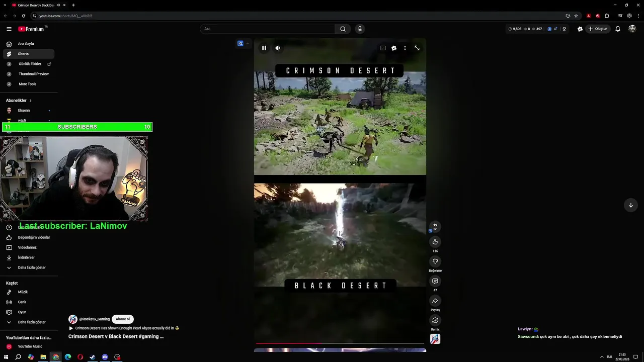Open Videolarınız in the sidebar

pos(29,247)
